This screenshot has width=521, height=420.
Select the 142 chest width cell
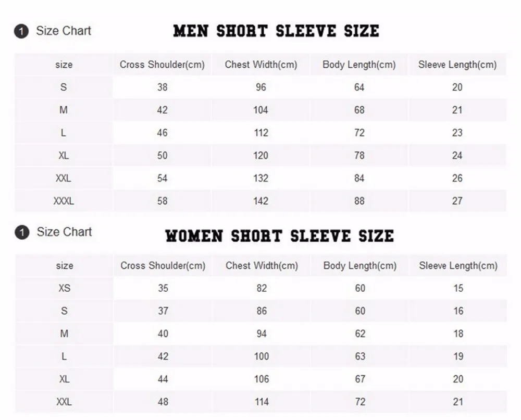pyautogui.click(x=260, y=201)
